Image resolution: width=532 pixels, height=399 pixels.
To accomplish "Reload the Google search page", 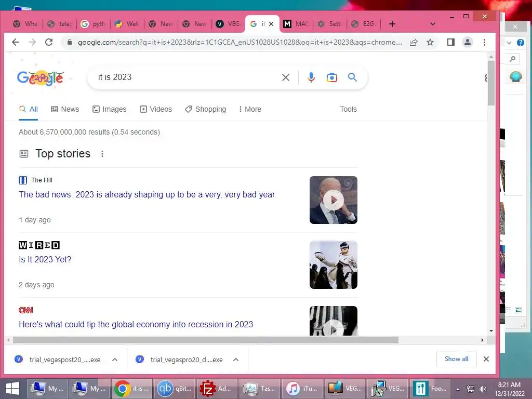I will tap(49, 42).
